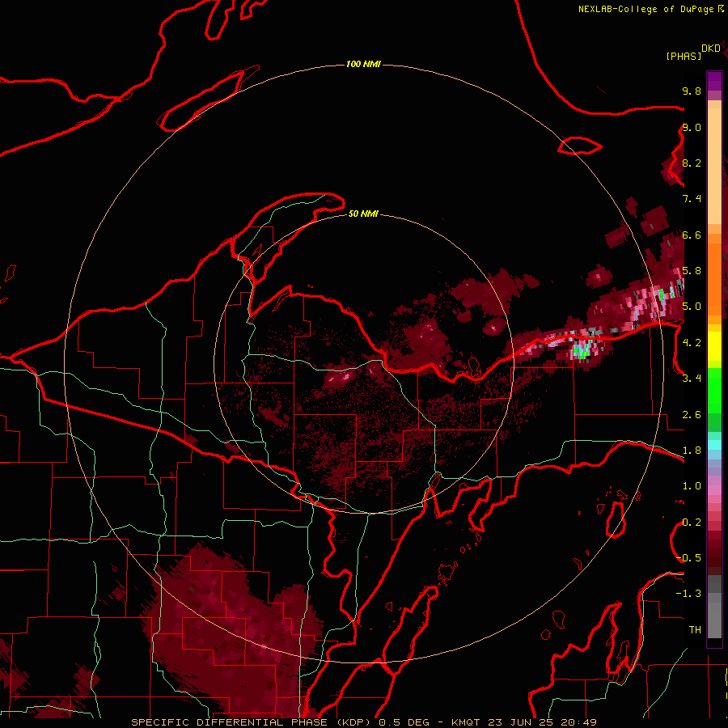The image size is (728, 728).
Task: Click the 20:49 timestamp
Action: pyautogui.click(x=578, y=722)
